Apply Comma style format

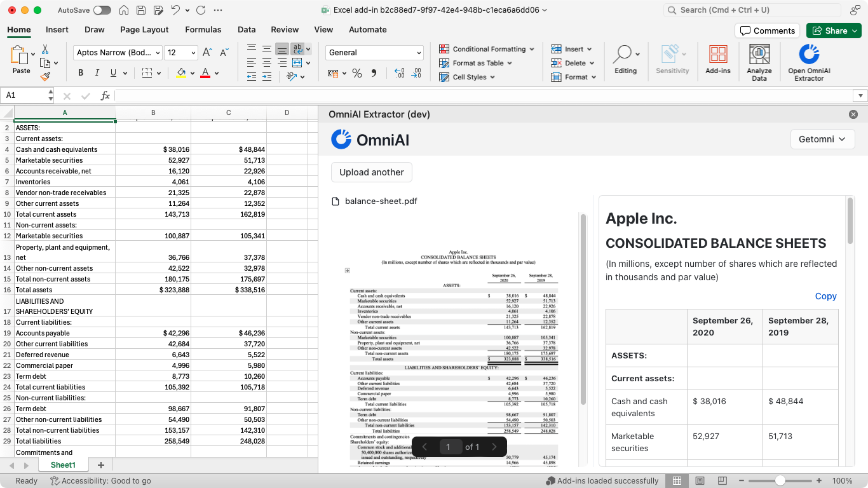(374, 74)
